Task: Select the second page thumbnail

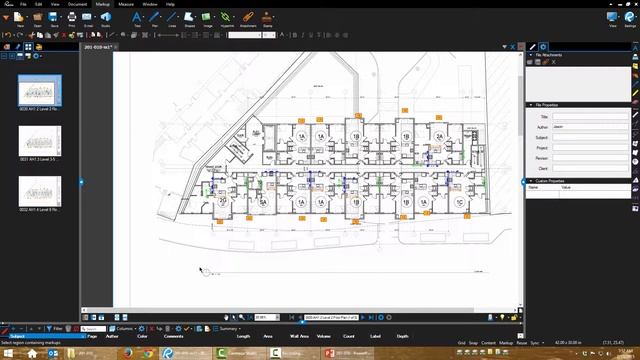Action: pos(40,141)
